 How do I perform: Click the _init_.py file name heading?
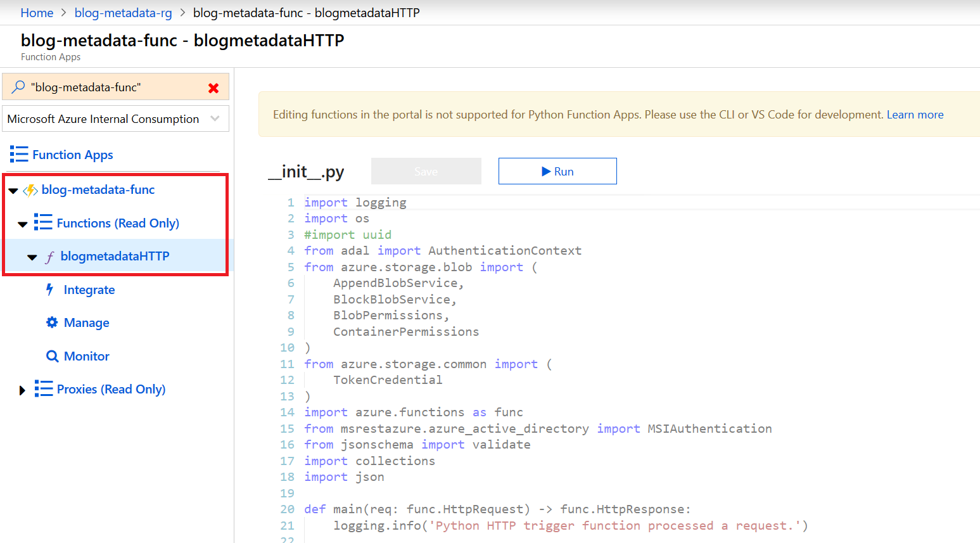(x=307, y=172)
